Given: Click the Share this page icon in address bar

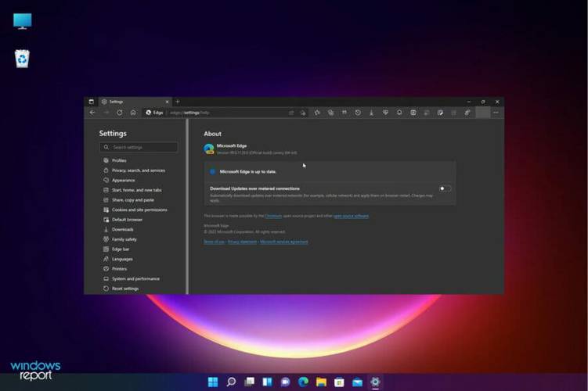Looking at the screenshot, I should [291, 113].
